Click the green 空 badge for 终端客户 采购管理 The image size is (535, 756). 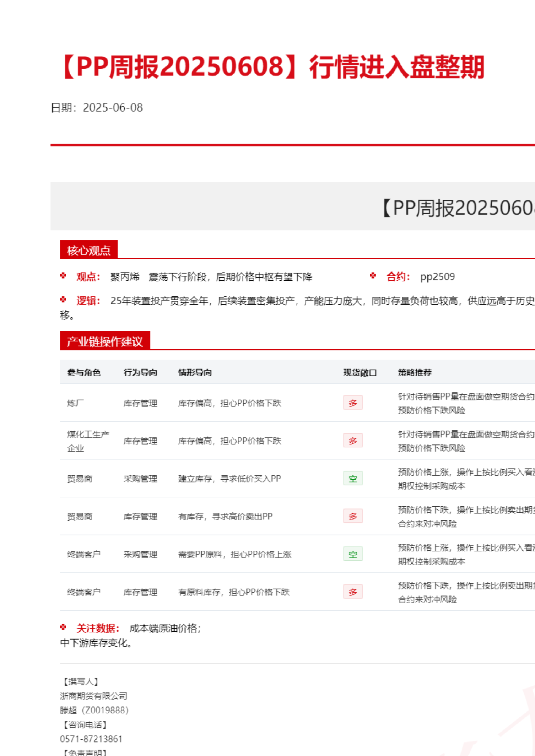tap(353, 554)
